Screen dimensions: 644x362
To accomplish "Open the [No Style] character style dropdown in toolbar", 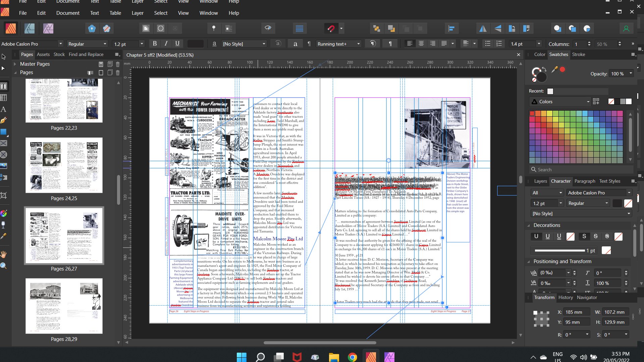I will pyautogui.click(x=244, y=44).
